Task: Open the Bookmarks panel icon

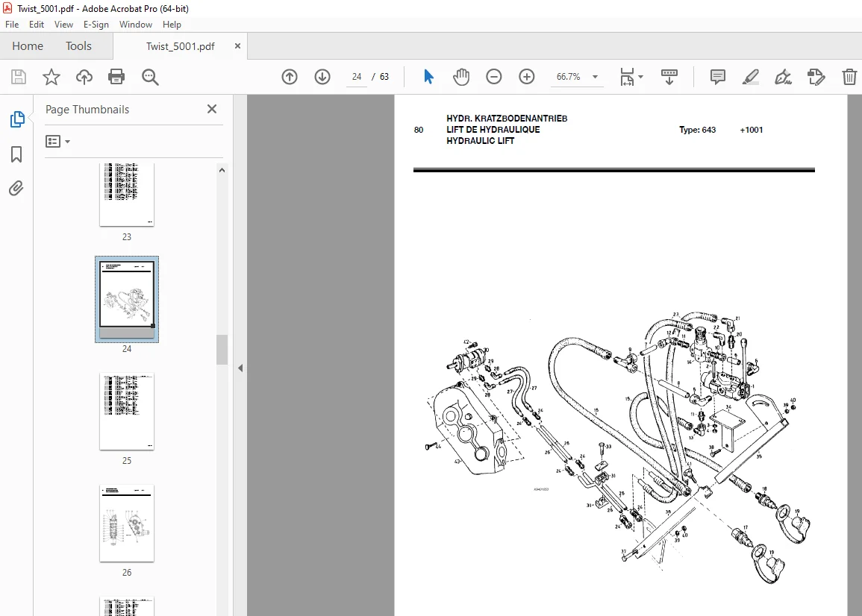Action: pos(16,154)
